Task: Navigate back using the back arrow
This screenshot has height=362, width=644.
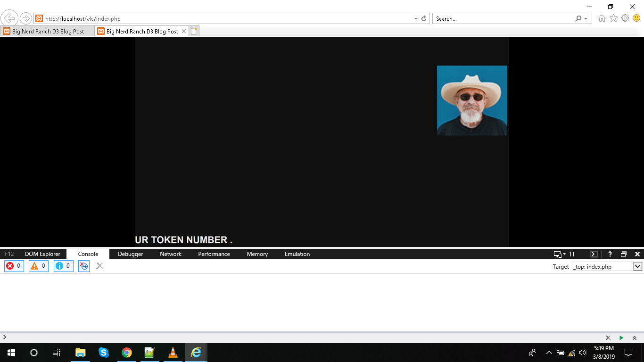Action: tap(9, 18)
